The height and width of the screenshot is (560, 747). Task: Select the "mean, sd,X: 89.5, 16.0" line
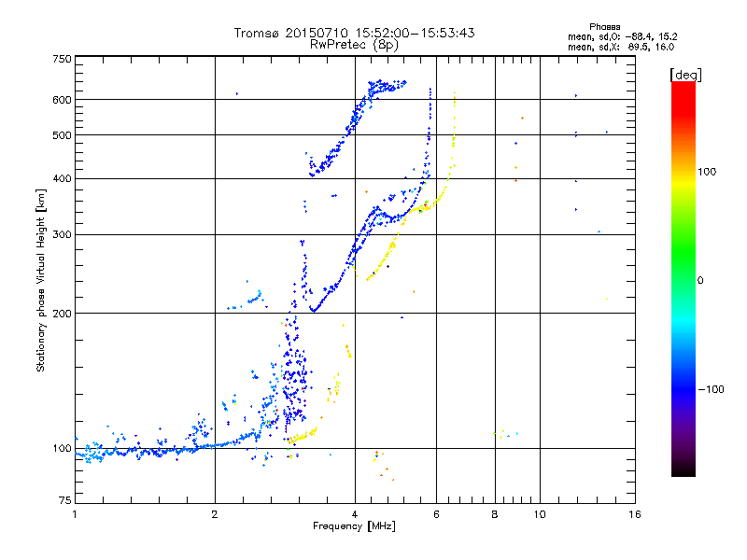pos(621,47)
